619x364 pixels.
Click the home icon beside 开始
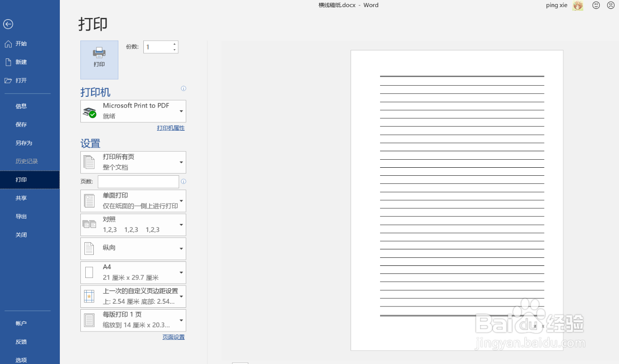(8, 44)
